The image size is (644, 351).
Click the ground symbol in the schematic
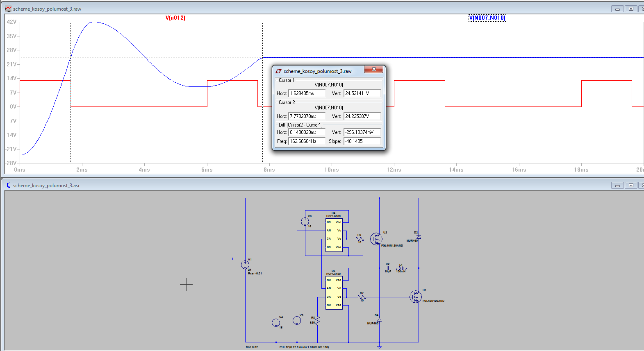pyautogui.click(x=380, y=347)
